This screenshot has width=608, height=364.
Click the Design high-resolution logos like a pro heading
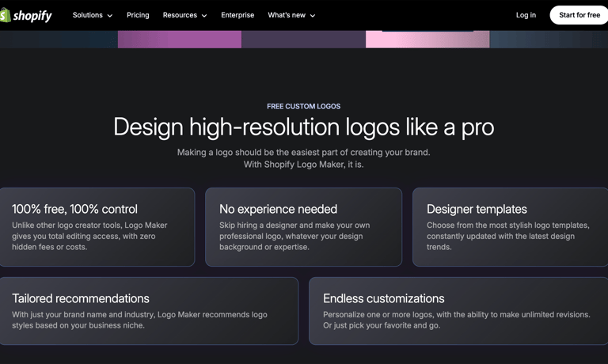304,127
